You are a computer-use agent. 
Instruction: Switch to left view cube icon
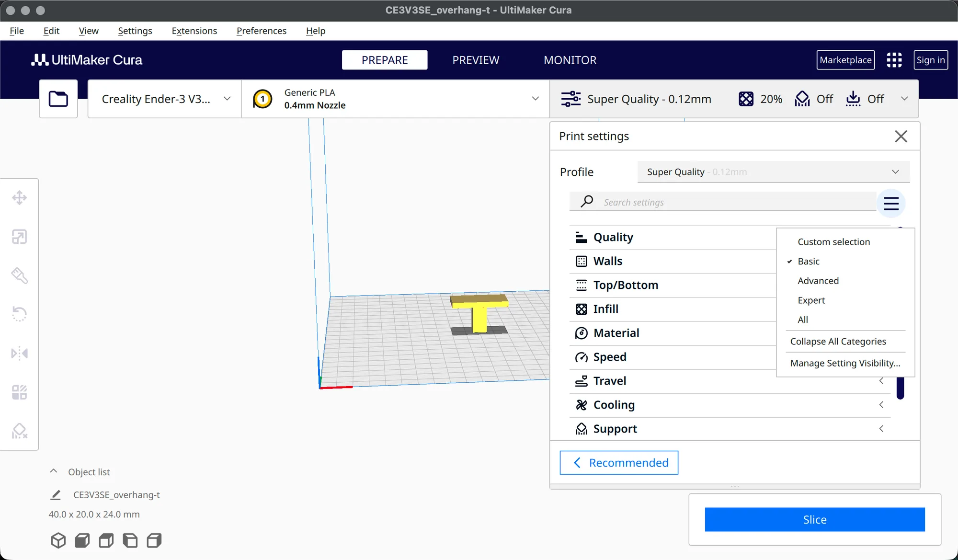(x=130, y=540)
